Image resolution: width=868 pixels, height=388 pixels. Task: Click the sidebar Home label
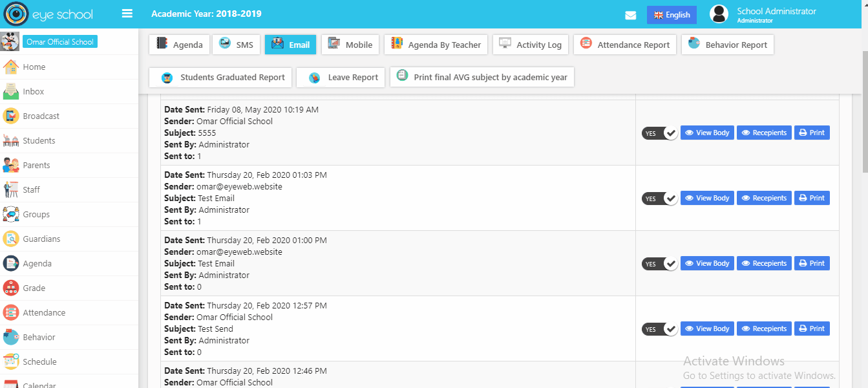[34, 67]
